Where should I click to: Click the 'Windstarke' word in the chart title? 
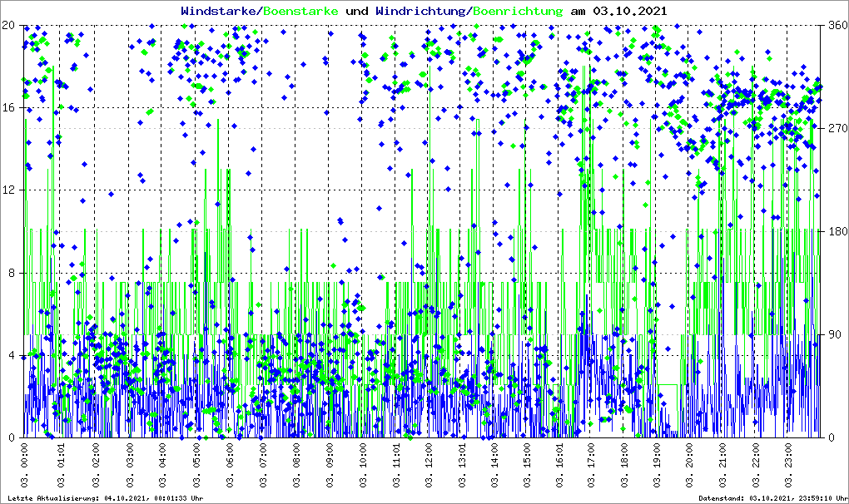pyautogui.click(x=221, y=11)
